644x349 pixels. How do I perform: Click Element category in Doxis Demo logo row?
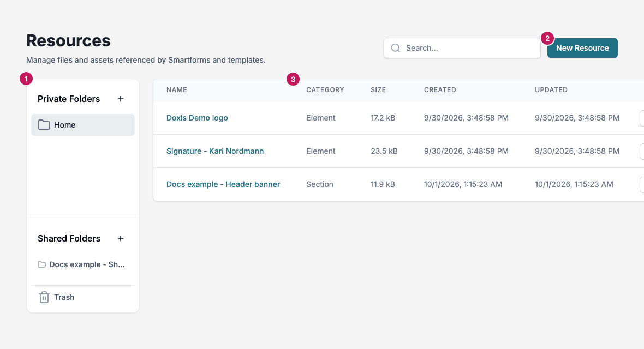coord(321,118)
